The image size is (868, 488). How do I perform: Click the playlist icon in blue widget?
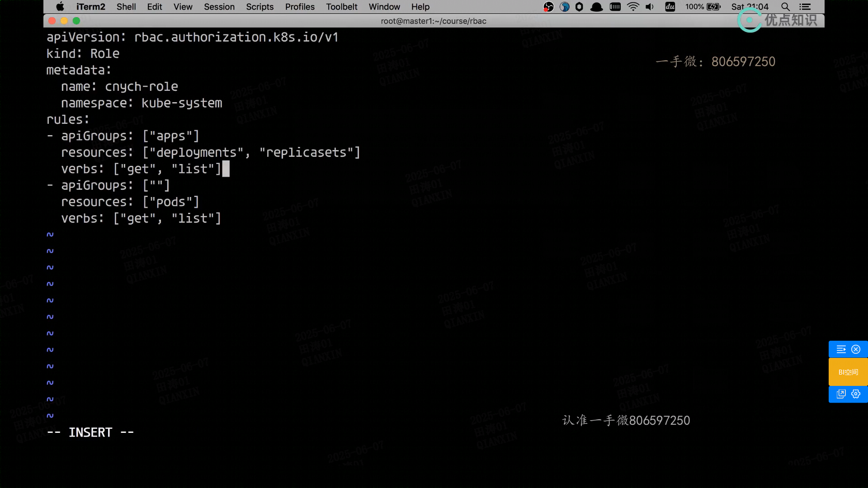(841, 349)
